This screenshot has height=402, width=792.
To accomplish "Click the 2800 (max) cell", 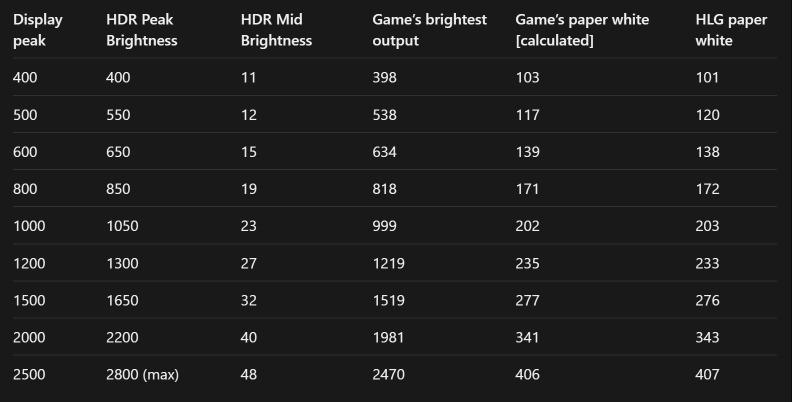I will [142, 374].
